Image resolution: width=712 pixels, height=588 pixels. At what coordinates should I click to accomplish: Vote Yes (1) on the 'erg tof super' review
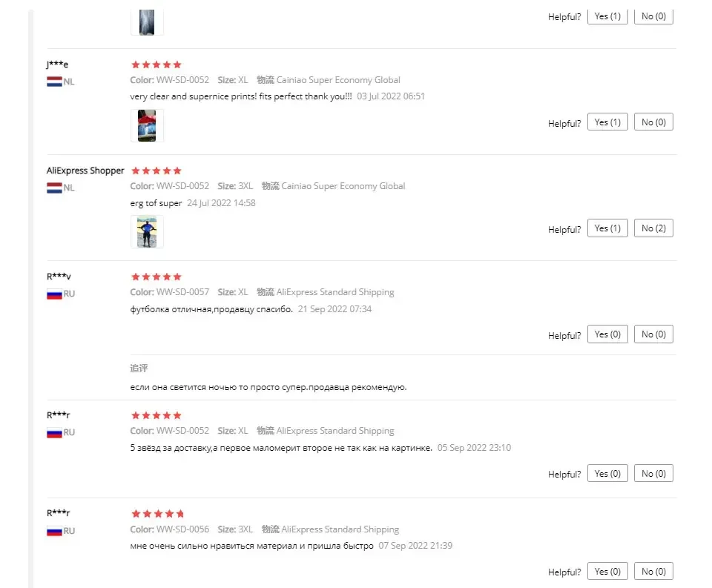[x=607, y=228]
